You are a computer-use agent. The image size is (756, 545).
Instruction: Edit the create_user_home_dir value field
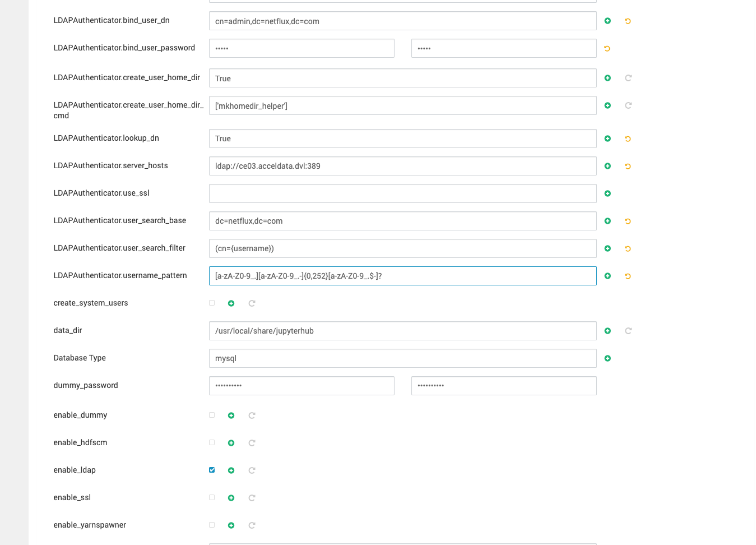[402, 78]
